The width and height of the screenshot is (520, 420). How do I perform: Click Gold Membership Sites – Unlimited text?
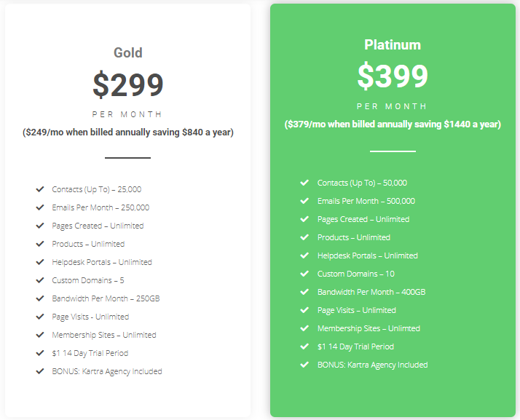[x=104, y=335]
